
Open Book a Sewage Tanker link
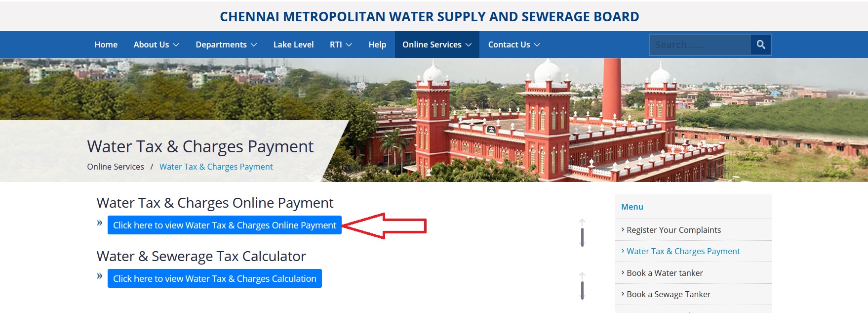(x=669, y=294)
